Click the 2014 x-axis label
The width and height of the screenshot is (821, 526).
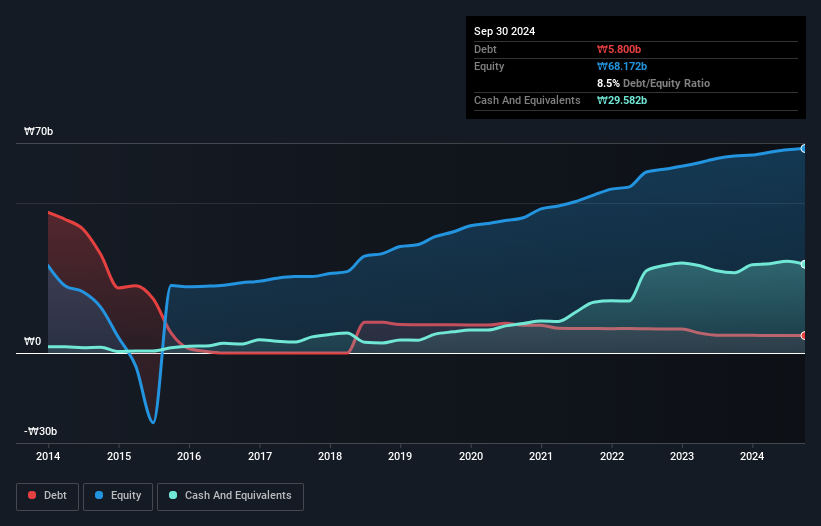[48, 456]
